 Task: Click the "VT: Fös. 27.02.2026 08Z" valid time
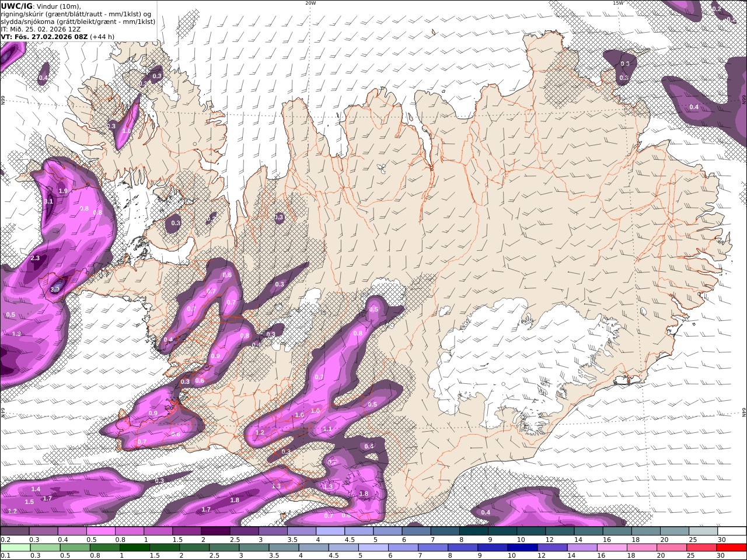44,37
